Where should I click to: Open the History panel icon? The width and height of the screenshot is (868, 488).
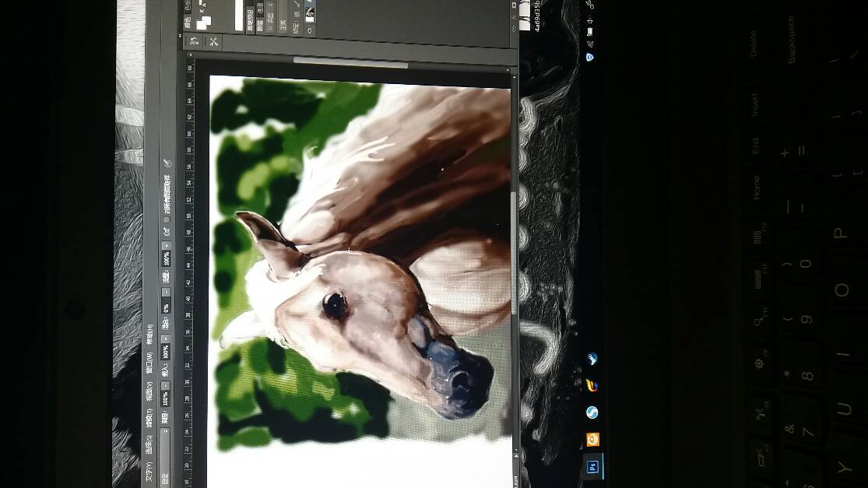pyautogui.click(x=194, y=41)
